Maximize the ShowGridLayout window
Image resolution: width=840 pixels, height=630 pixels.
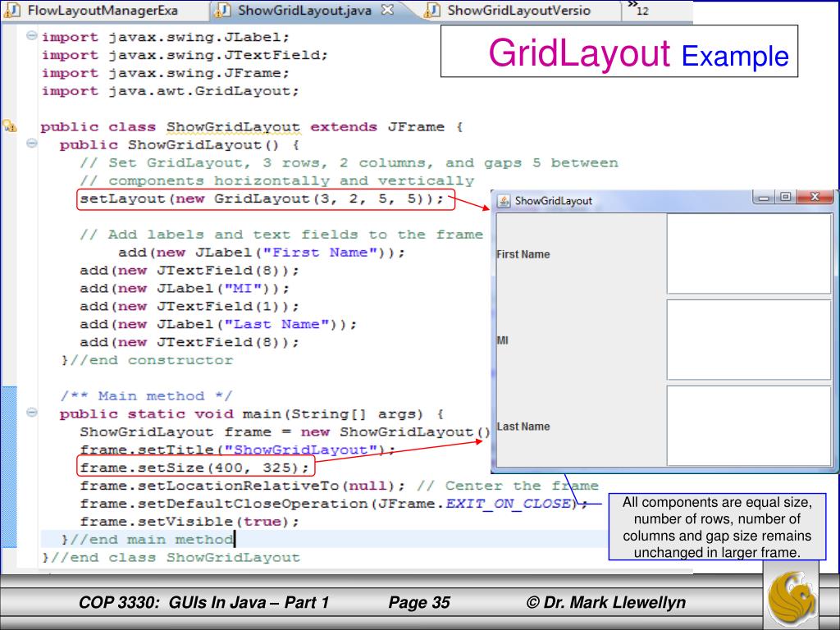pos(785,197)
